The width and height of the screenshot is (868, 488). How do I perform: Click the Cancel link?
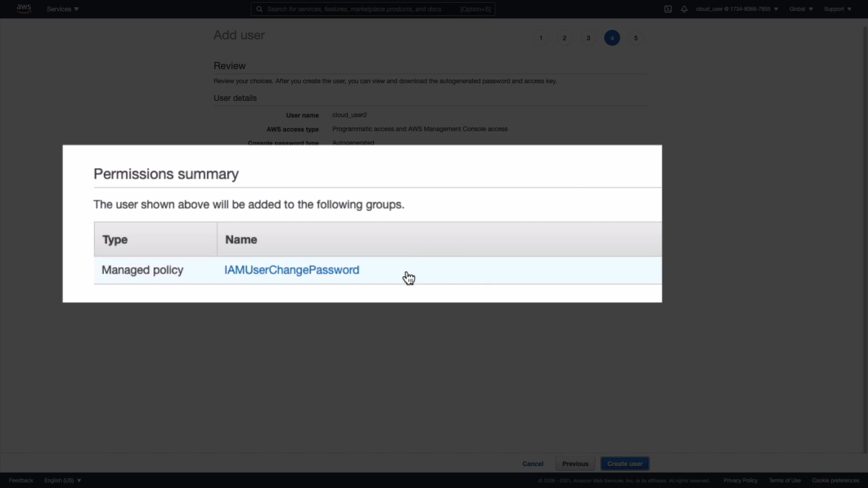pyautogui.click(x=533, y=464)
